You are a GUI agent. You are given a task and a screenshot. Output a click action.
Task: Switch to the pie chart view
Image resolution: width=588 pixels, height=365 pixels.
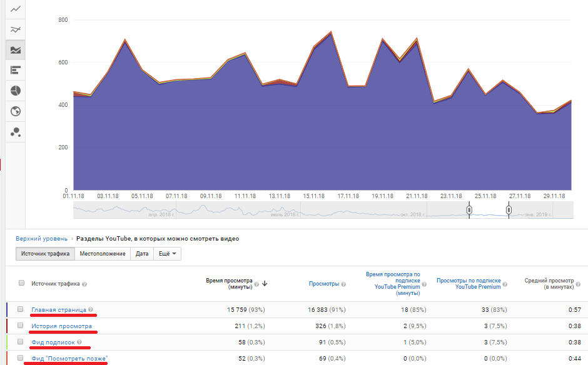tap(16, 91)
